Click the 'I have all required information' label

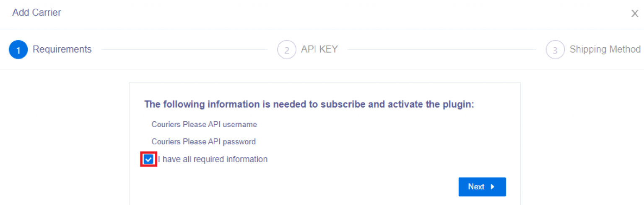point(213,159)
